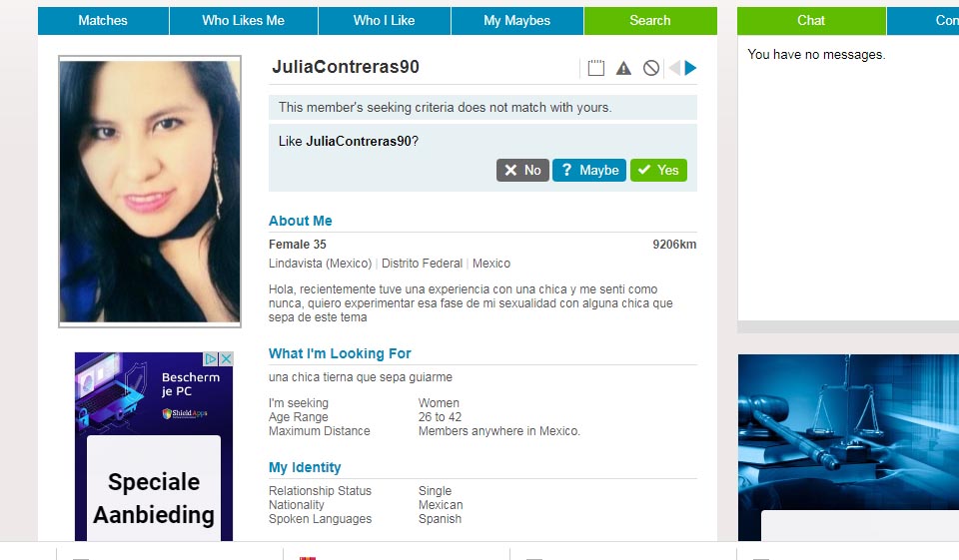The image size is (959, 560).
Task: Select the Chat tab in messages panel
Action: (810, 21)
